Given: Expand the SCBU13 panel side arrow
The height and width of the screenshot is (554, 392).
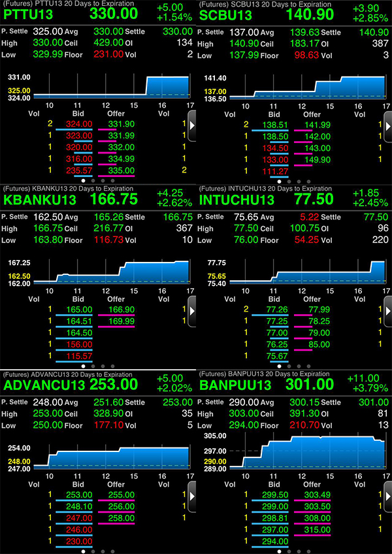Looking at the screenshot, I should tap(388, 126).
